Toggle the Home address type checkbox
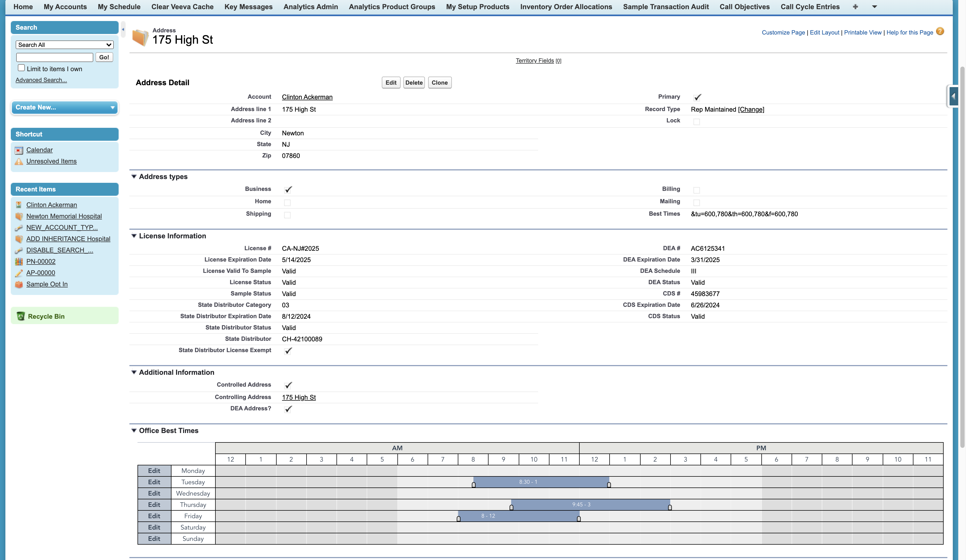The width and height of the screenshot is (966, 560). pyautogui.click(x=287, y=202)
